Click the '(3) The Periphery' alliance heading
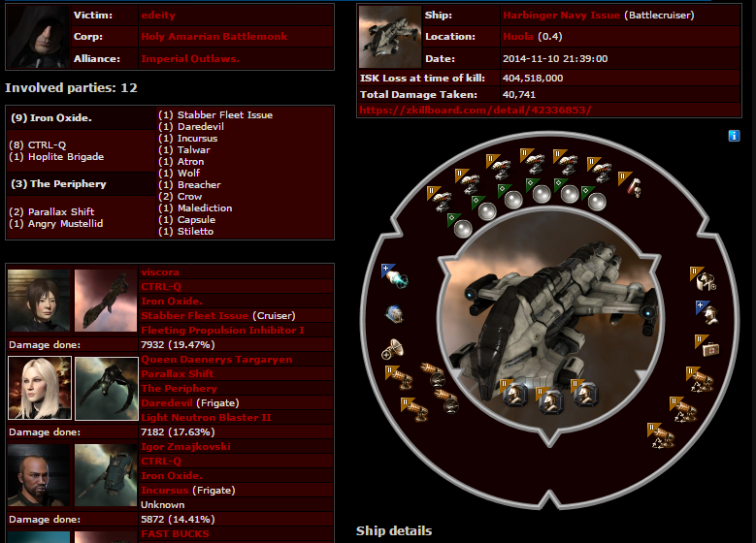756x543 pixels. (58, 184)
